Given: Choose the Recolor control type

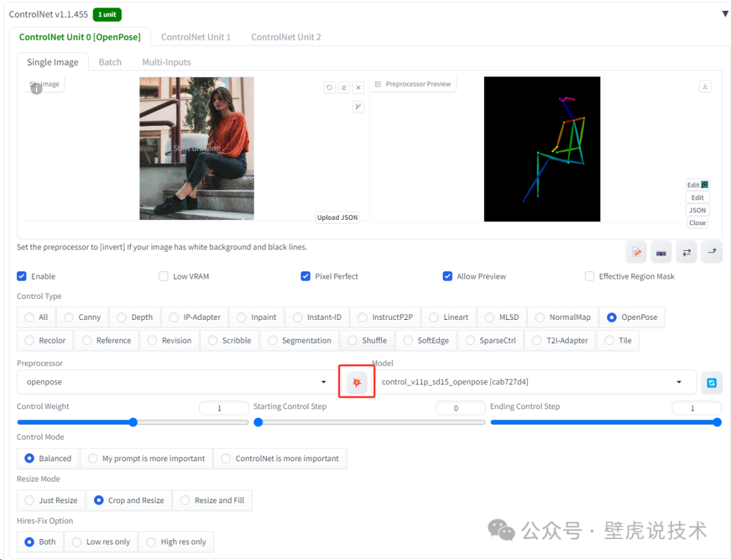Looking at the screenshot, I should pos(45,341).
